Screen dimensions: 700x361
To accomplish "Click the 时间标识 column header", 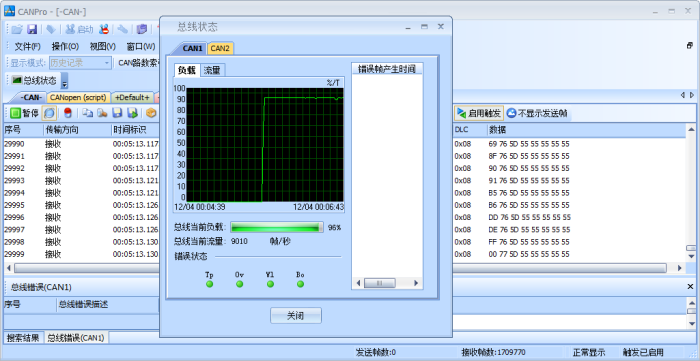I will (135, 130).
